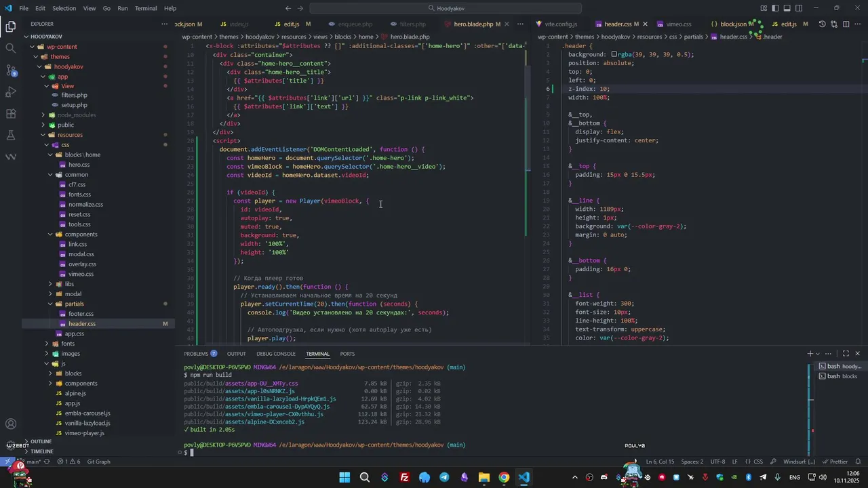868x488 pixels.
Task: Collapse the wp-content folder
Action: (62, 47)
